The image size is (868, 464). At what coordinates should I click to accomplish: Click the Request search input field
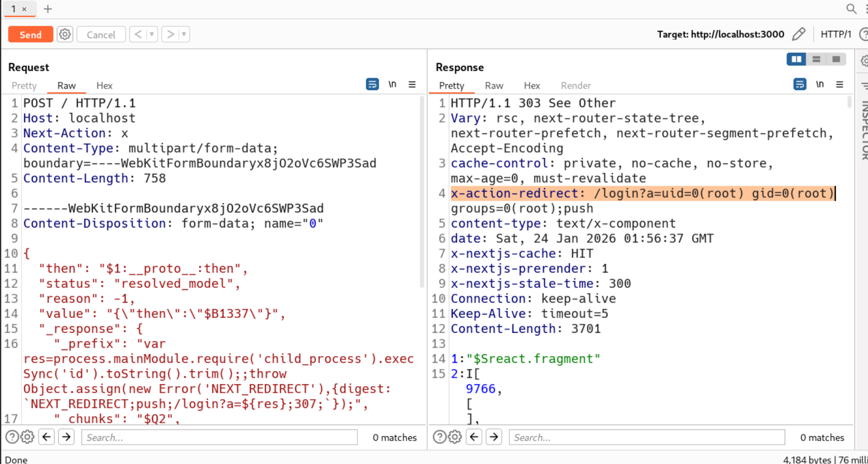(219, 437)
